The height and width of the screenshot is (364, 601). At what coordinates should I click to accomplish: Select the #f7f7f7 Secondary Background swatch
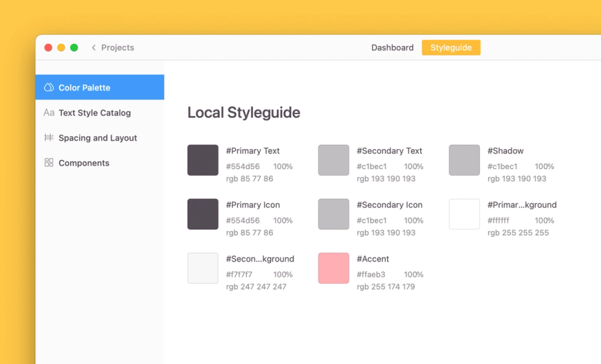coord(203,268)
